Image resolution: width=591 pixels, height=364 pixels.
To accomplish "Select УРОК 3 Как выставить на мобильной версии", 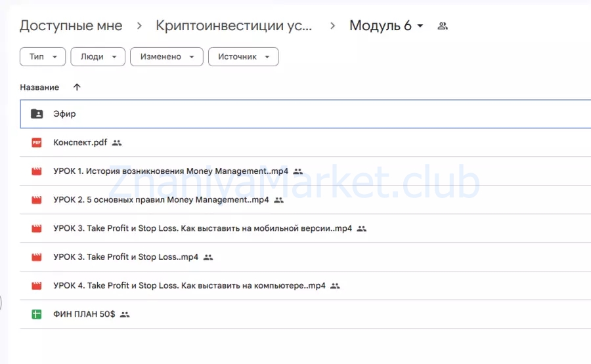I will pyautogui.click(x=202, y=228).
